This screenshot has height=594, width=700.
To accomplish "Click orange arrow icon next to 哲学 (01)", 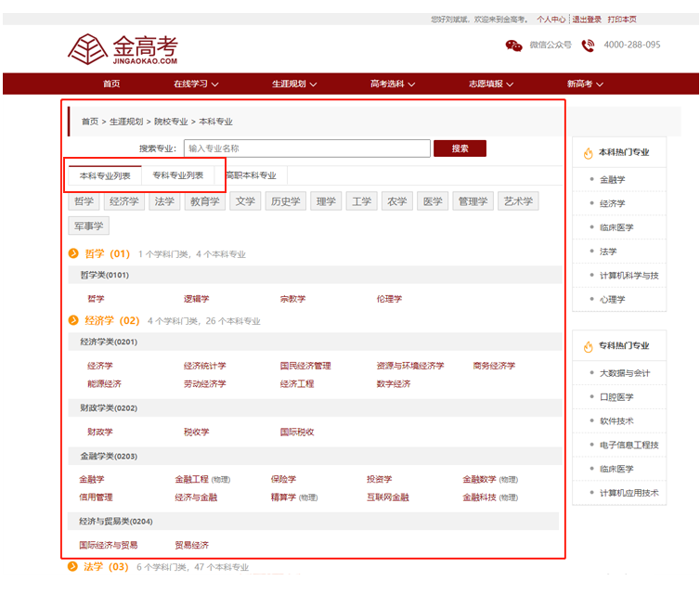I will click(x=73, y=253).
